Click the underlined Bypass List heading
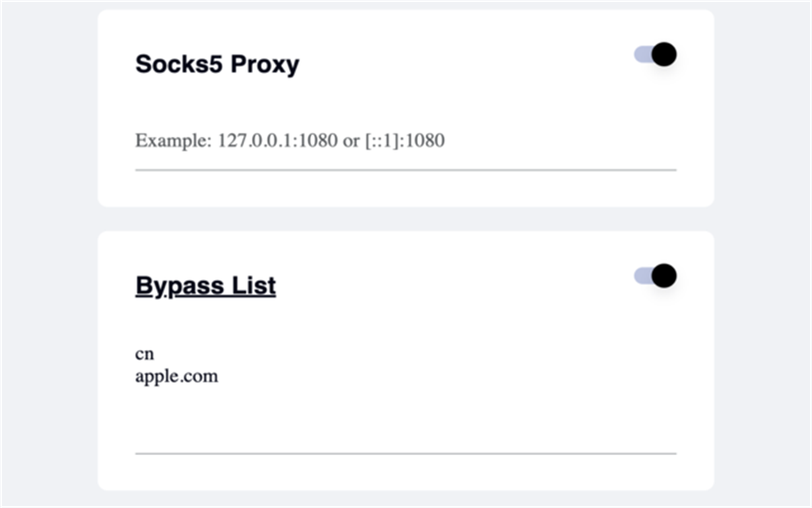This screenshot has height=508, width=812. [205, 285]
